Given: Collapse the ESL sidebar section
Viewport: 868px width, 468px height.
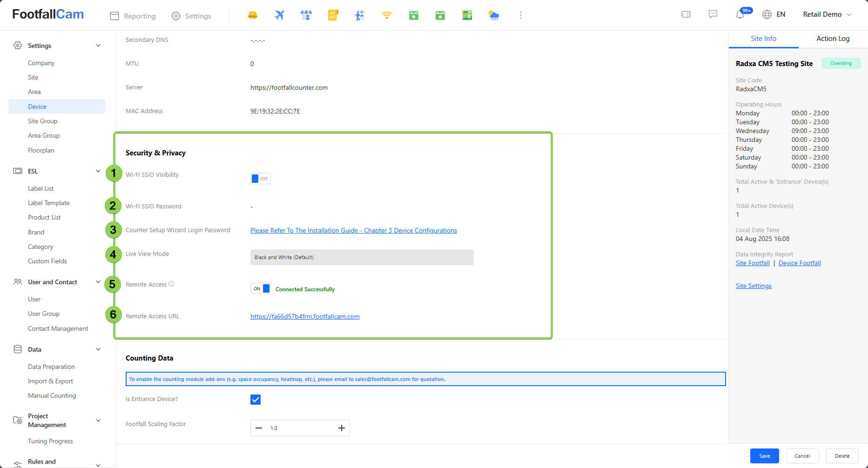Looking at the screenshot, I should [98, 171].
